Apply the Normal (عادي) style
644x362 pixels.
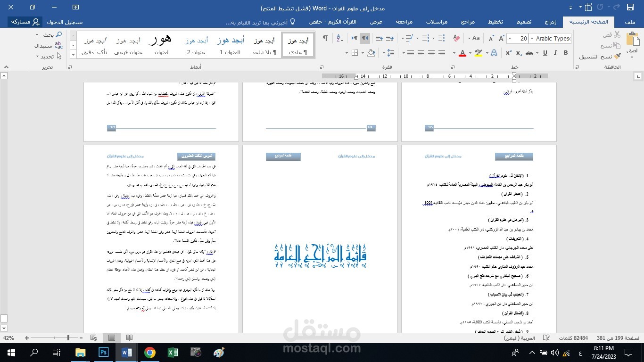(298, 45)
